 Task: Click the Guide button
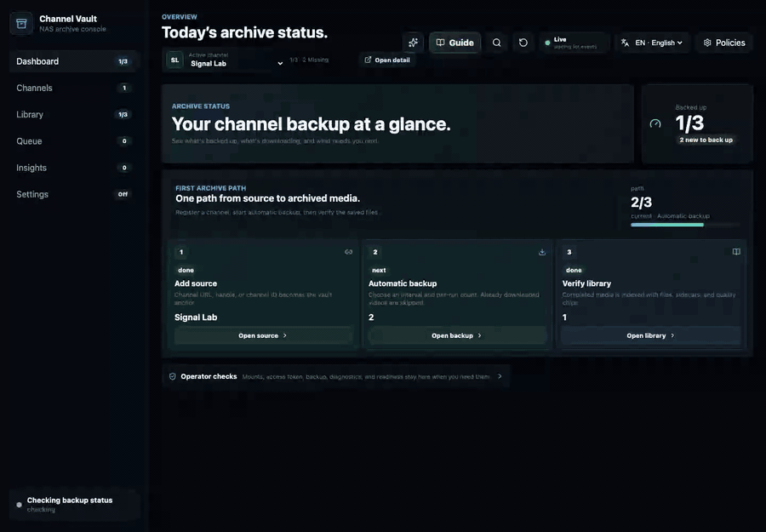tap(454, 43)
